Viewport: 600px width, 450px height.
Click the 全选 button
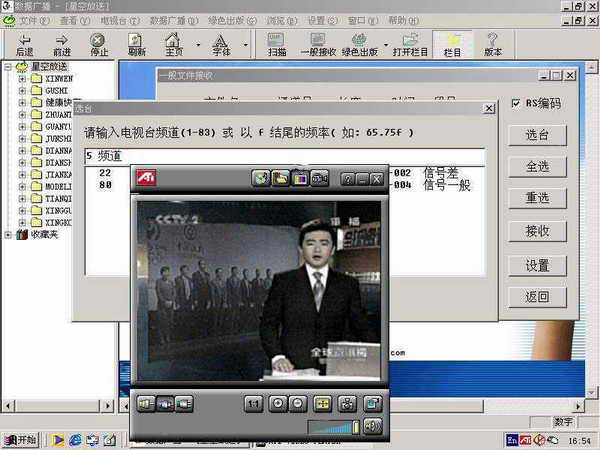click(x=537, y=167)
